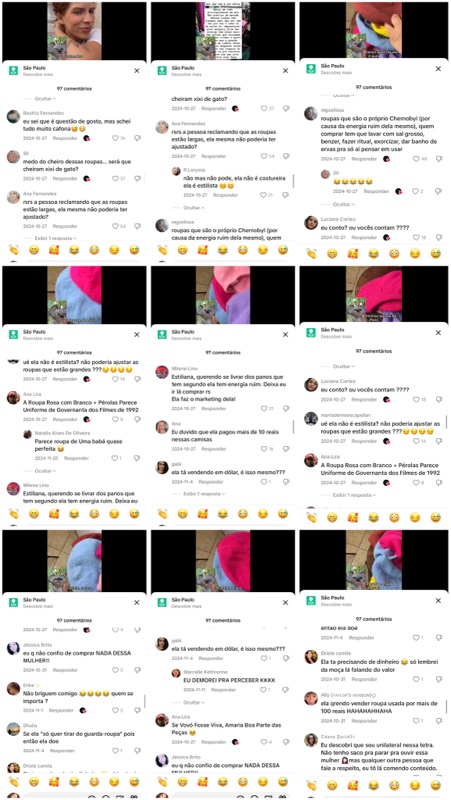The width and height of the screenshot is (451, 800).
Task: Click the scrollbar beside Ally's comment
Action: point(446,707)
